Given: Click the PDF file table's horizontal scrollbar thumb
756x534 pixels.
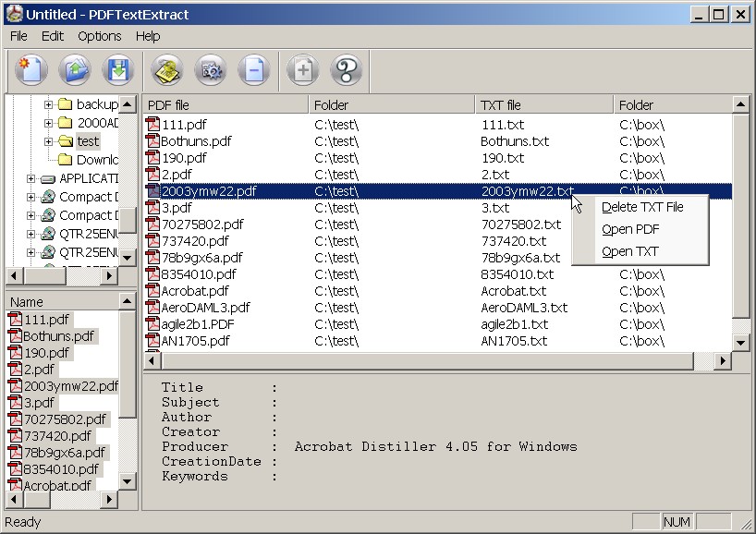Looking at the screenshot, I should (427, 360).
